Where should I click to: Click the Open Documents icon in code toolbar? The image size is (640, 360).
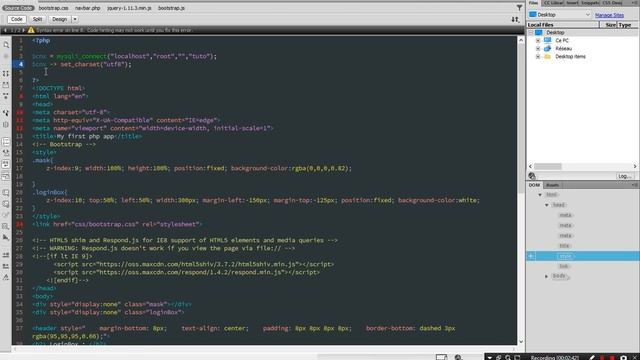[x=6, y=44]
